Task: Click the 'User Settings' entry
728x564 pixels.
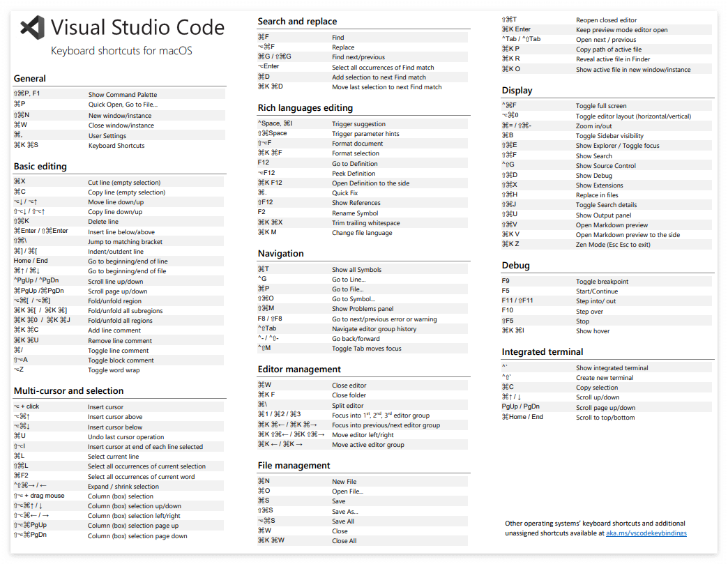Action: coord(107,136)
